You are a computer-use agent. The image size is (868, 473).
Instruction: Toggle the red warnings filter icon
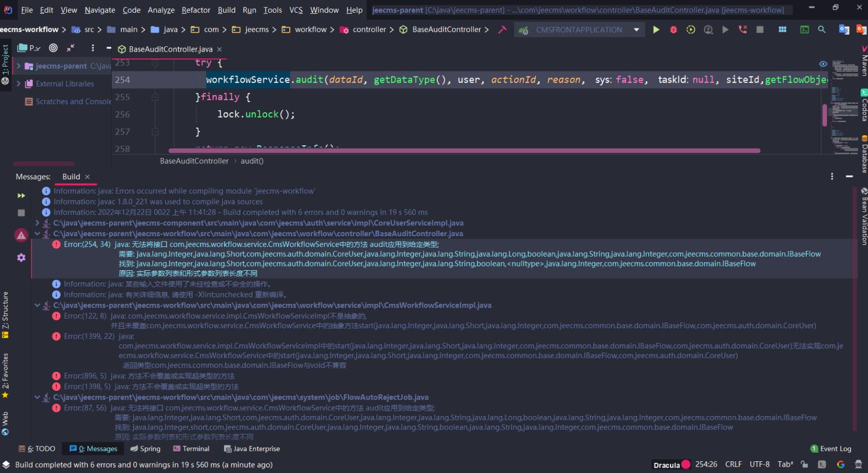point(21,235)
